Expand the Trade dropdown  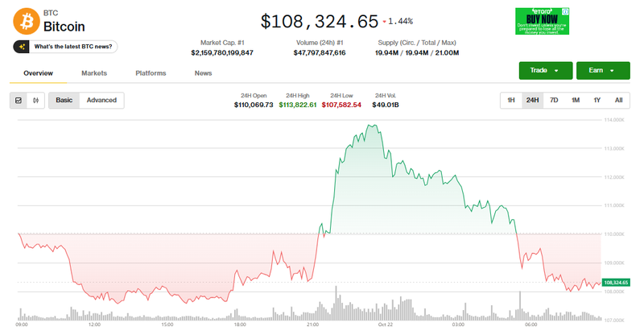pyautogui.click(x=545, y=71)
